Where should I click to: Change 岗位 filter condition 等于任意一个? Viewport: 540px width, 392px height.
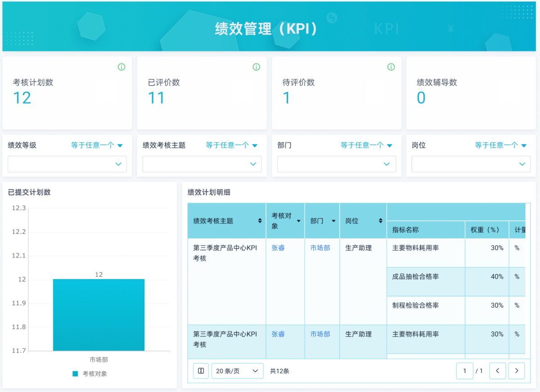500,145
